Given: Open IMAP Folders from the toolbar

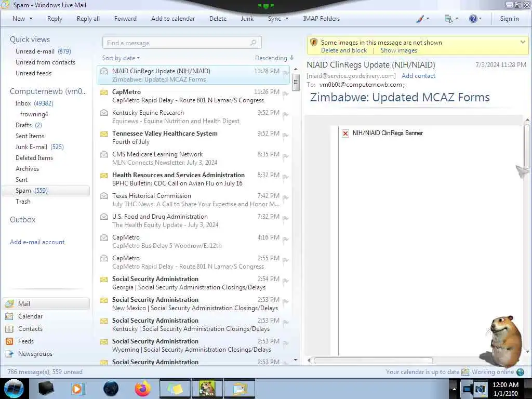Looking at the screenshot, I should pyautogui.click(x=321, y=19).
